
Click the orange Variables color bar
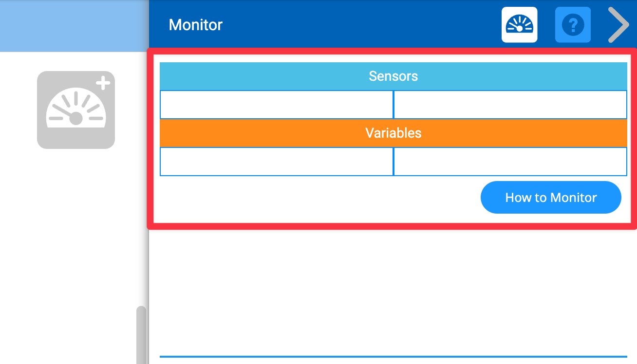tap(393, 133)
